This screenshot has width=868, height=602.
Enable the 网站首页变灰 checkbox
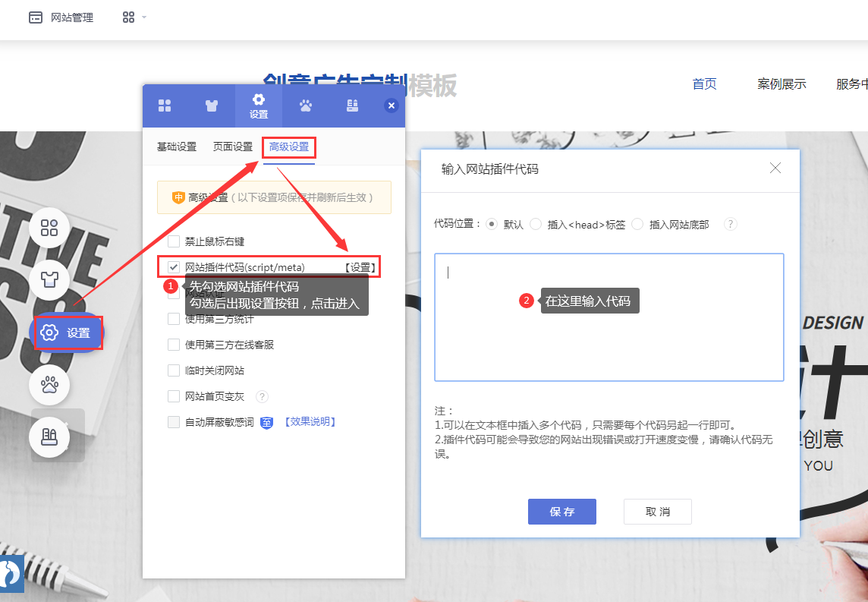(174, 396)
